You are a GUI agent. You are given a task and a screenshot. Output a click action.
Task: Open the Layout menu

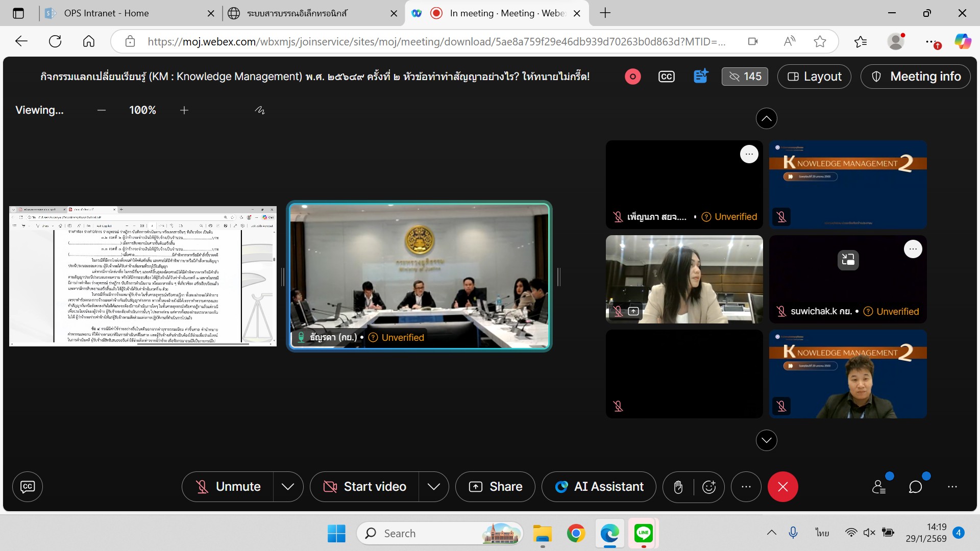tap(814, 77)
